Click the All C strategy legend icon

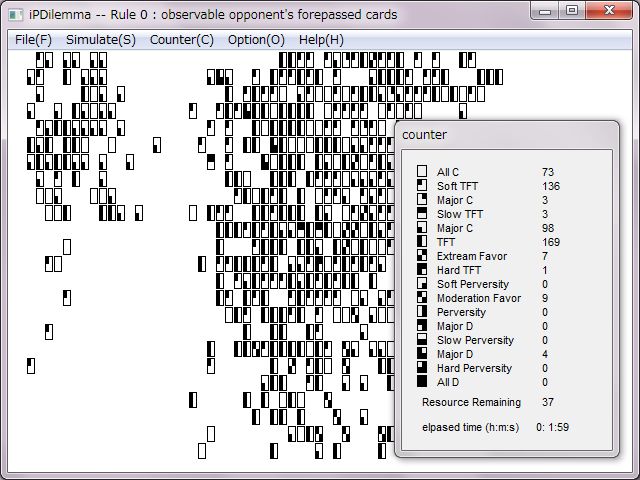pos(422,171)
